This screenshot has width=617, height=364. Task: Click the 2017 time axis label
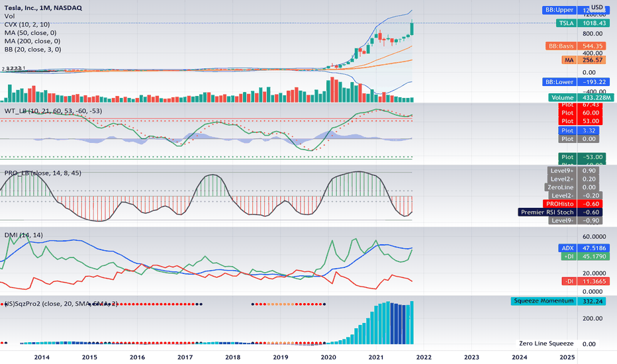coord(185,357)
